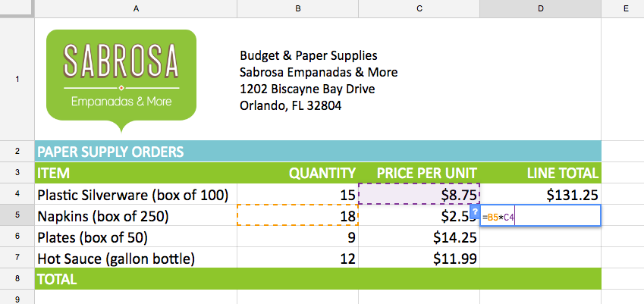
Task: Click the formula help question mark icon
Action: coord(474,212)
